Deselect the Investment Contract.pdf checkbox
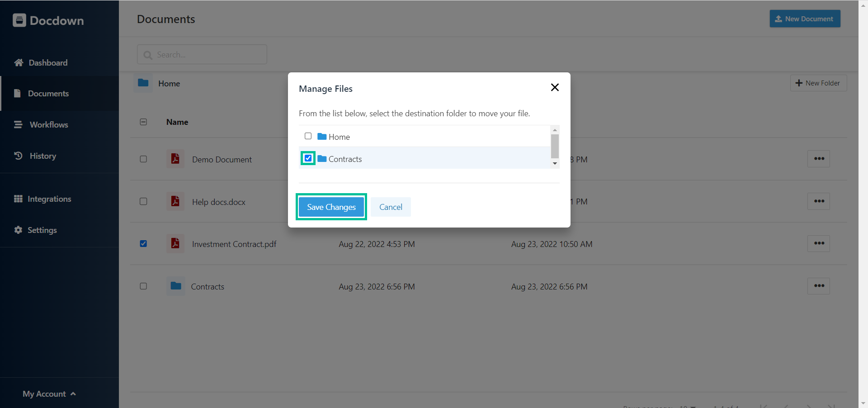868x408 pixels. [x=143, y=243]
